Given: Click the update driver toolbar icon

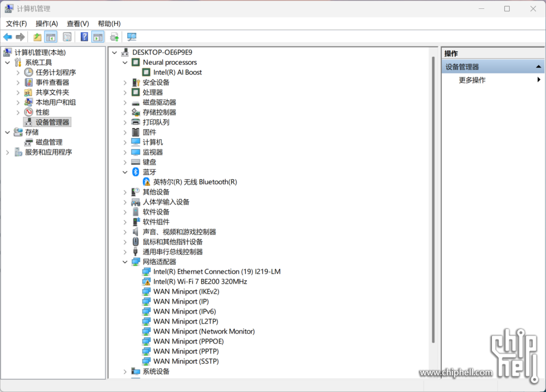Looking at the screenshot, I should coord(114,37).
